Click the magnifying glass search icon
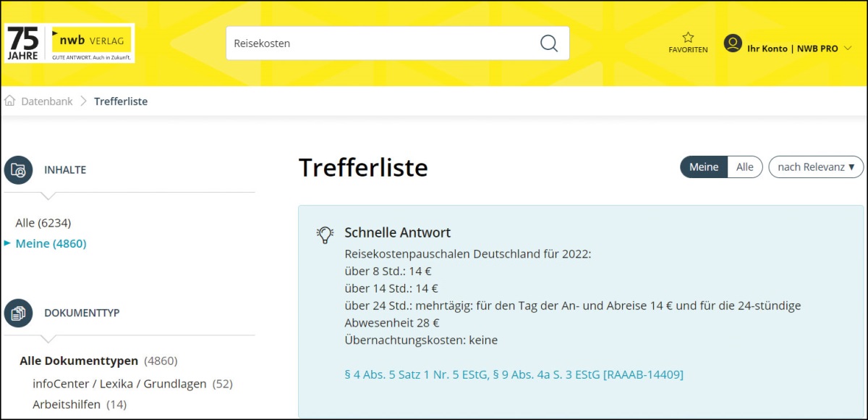868x420 pixels. tap(549, 43)
